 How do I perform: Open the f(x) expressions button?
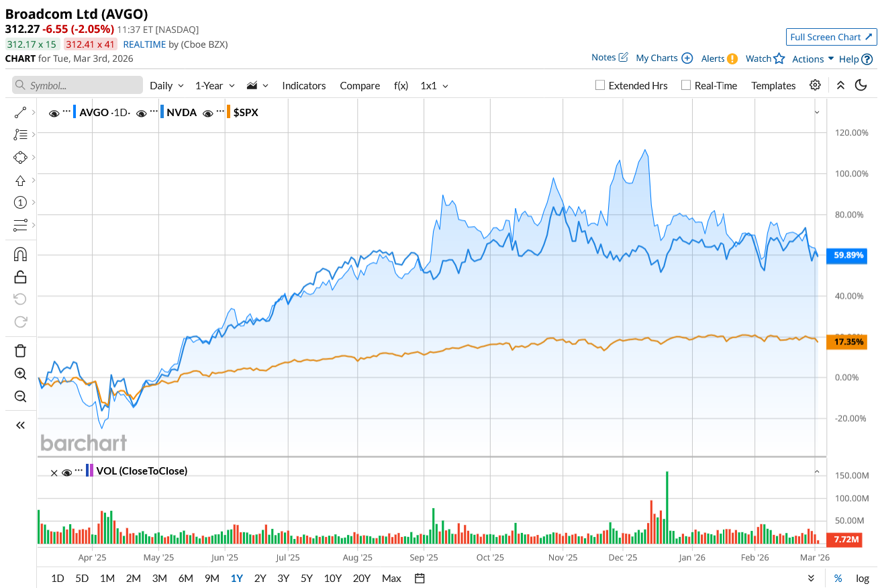click(x=401, y=85)
